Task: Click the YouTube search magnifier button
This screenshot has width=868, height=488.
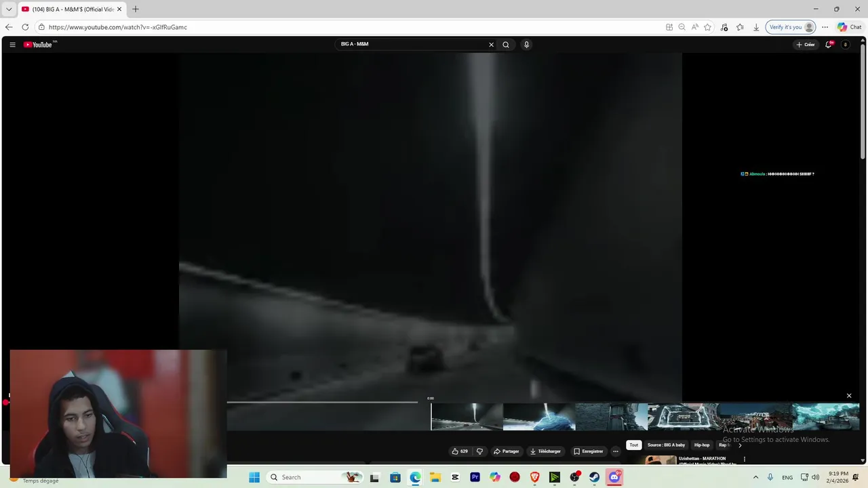Action: (506, 45)
